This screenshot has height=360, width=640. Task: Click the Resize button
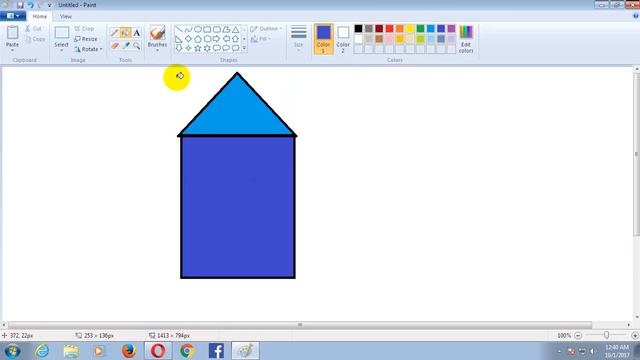pyautogui.click(x=86, y=39)
